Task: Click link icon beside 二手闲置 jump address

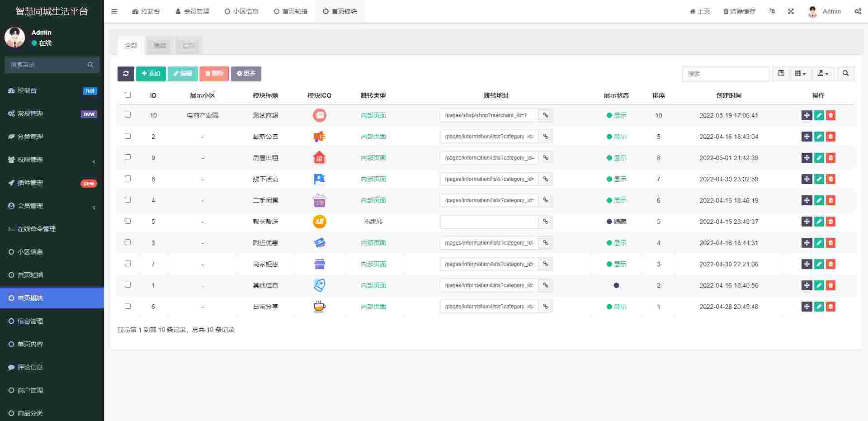Action: click(546, 200)
